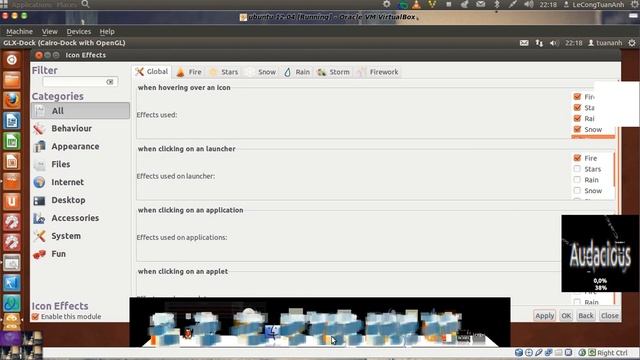Select the Appearance category icon
Image resolution: width=640 pixels, height=360 pixels.
[x=39, y=146]
